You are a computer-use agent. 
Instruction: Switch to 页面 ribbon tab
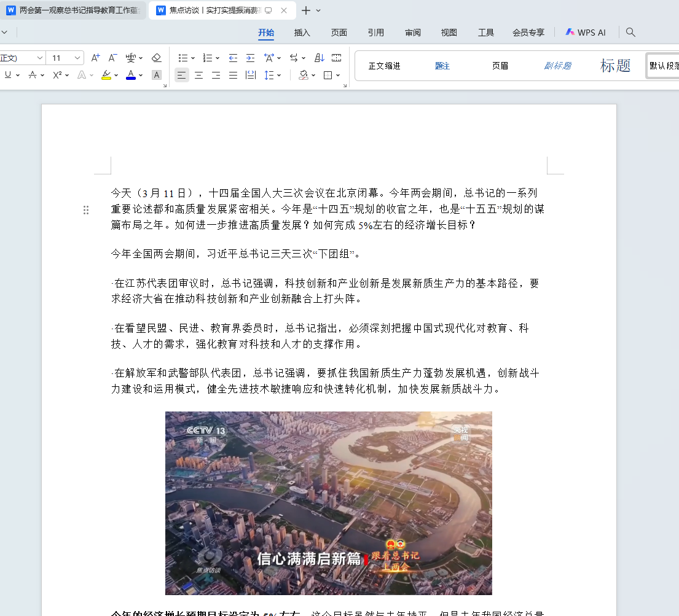pyautogui.click(x=339, y=33)
